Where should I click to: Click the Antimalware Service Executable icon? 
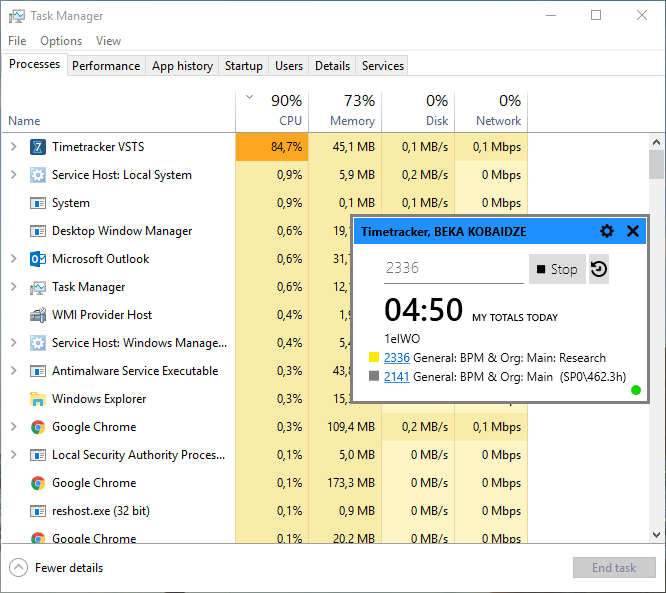(38, 371)
